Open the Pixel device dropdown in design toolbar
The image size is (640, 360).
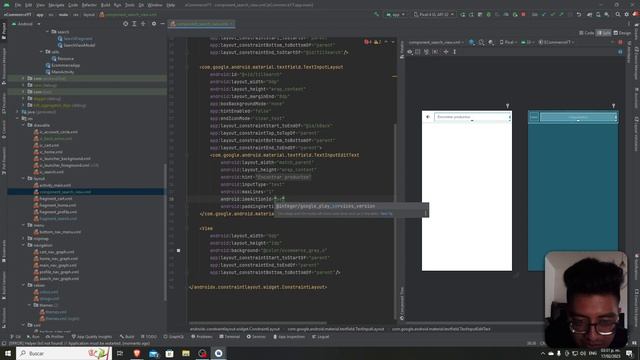coord(509,42)
